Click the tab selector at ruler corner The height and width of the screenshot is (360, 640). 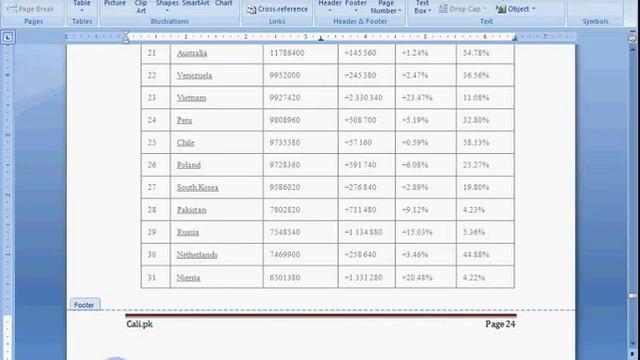click(8, 38)
